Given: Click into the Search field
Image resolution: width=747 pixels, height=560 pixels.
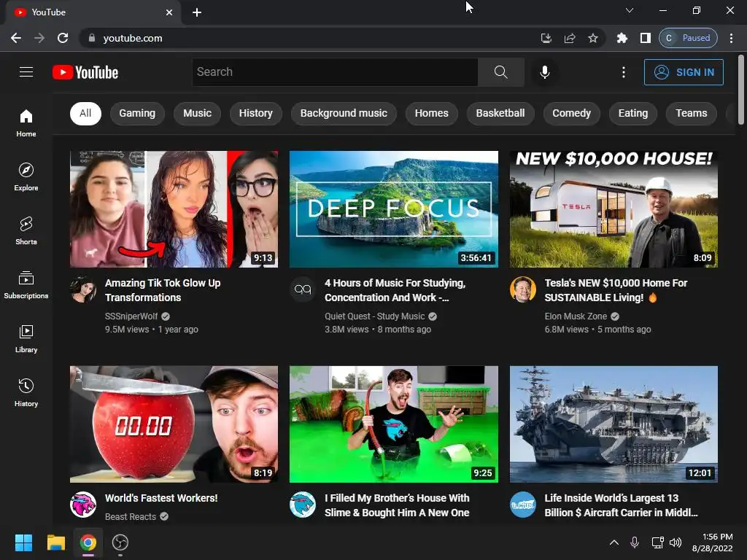Looking at the screenshot, I should [x=335, y=72].
